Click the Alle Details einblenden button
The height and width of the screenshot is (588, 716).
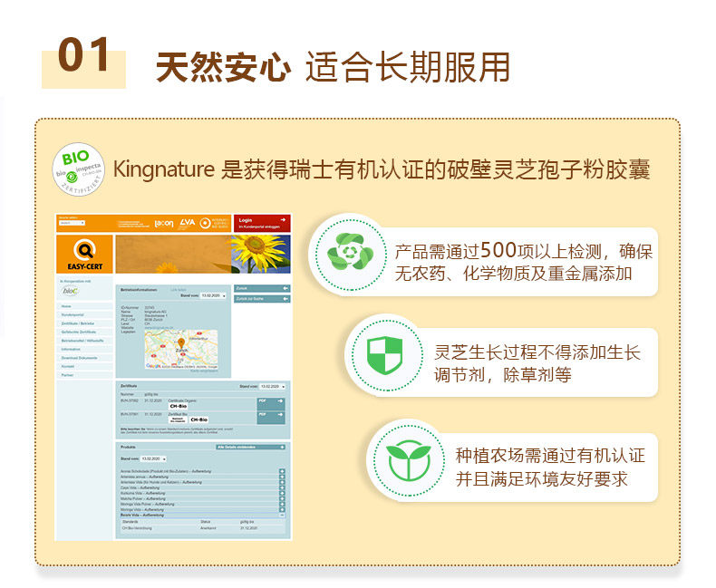(250, 447)
